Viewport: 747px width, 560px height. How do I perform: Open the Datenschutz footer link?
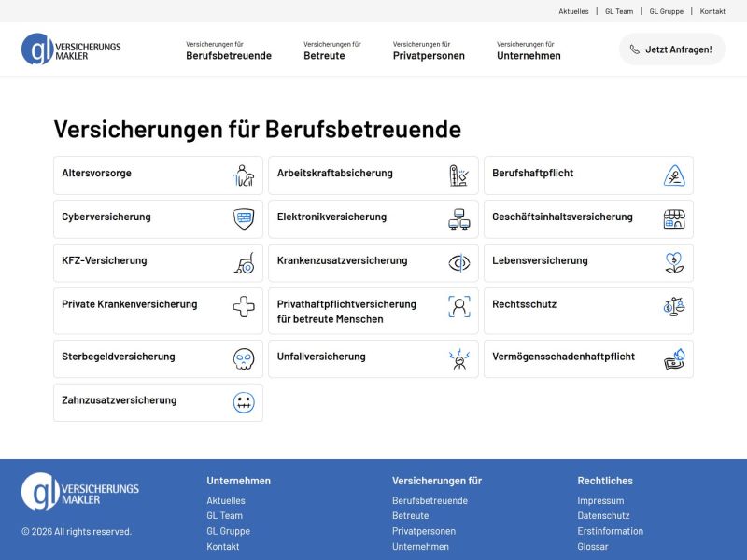pyautogui.click(x=603, y=516)
